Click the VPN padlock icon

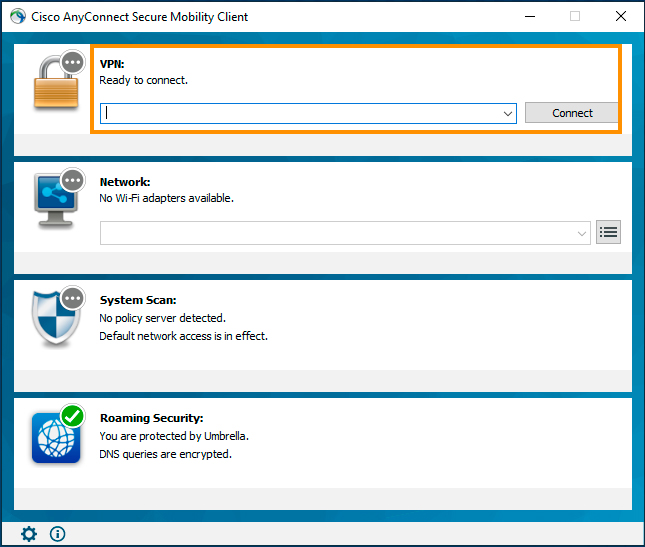(x=56, y=83)
